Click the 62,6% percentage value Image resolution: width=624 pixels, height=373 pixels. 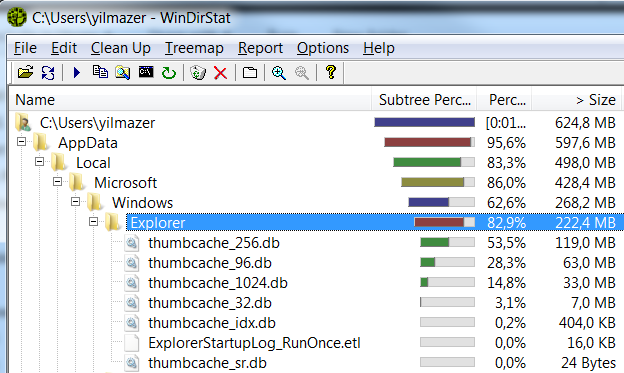(x=506, y=203)
